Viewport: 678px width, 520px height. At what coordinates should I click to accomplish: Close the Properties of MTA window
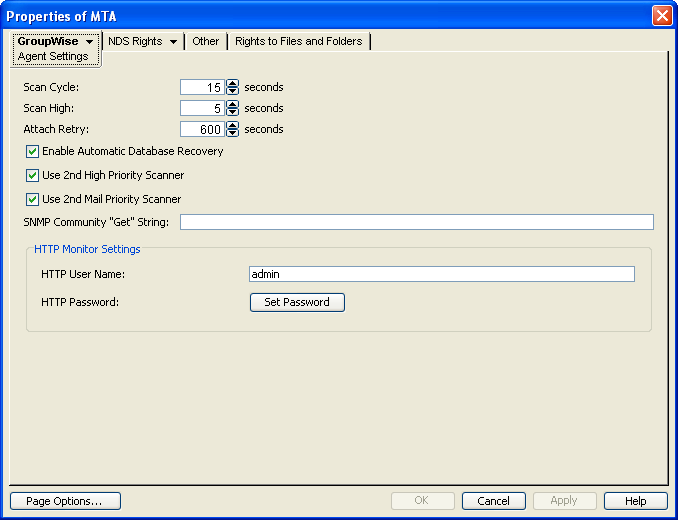click(662, 16)
